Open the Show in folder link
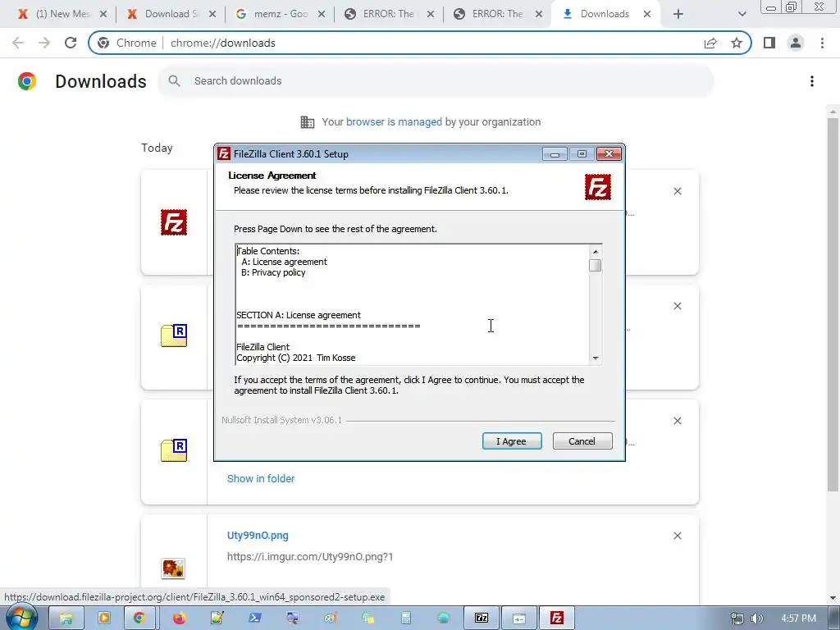840x630 pixels. 261,478
